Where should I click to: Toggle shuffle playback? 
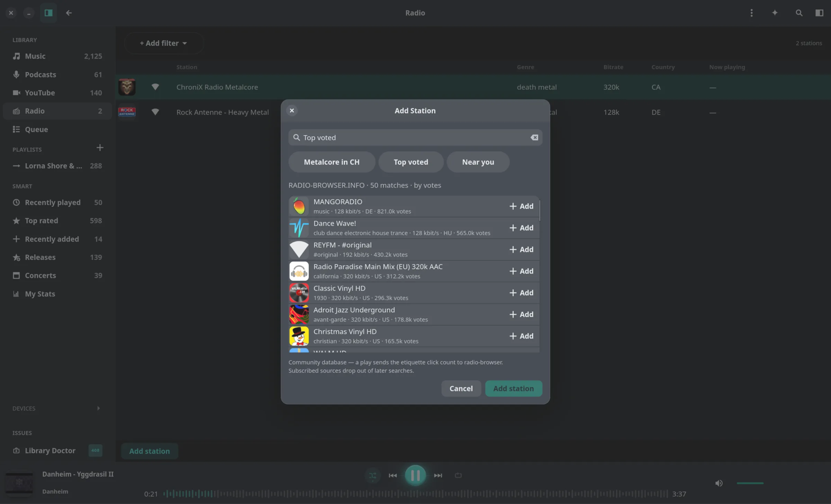pos(373,476)
